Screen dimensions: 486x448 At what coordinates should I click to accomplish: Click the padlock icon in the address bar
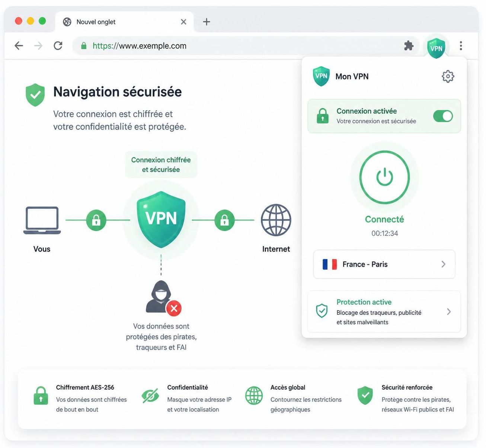pos(84,46)
